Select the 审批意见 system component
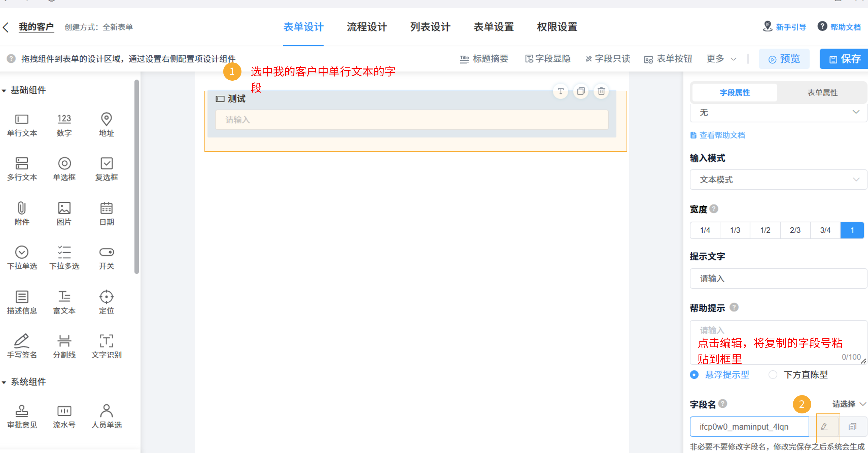The height and width of the screenshot is (453, 868). 22,416
